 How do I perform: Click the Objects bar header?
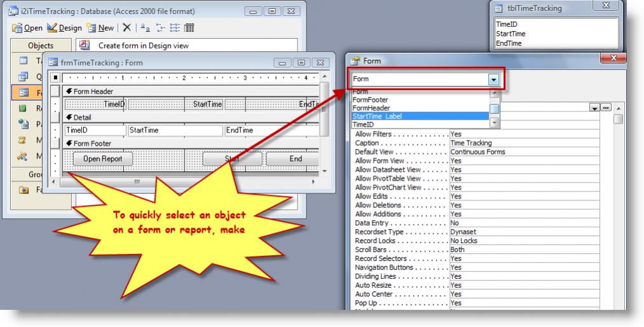(x=41, y=46)
